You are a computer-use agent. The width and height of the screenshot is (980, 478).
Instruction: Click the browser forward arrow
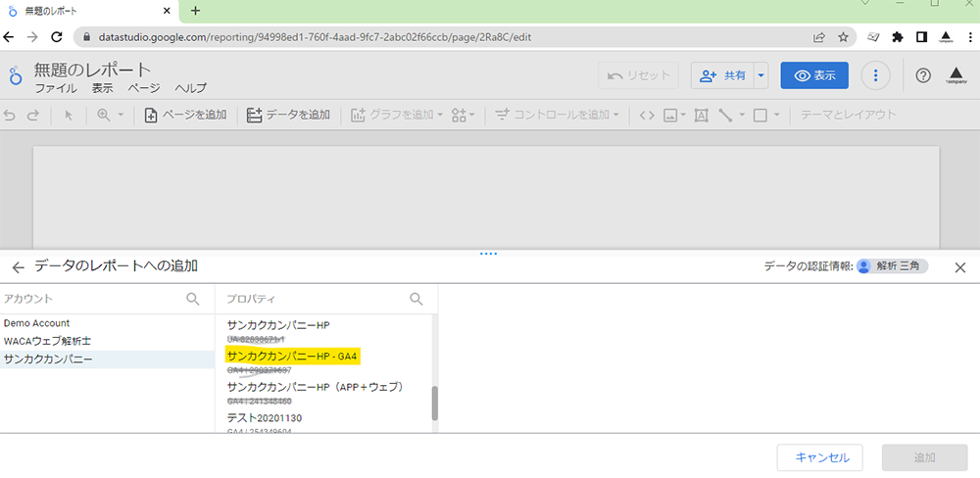(x=32, y=37)
